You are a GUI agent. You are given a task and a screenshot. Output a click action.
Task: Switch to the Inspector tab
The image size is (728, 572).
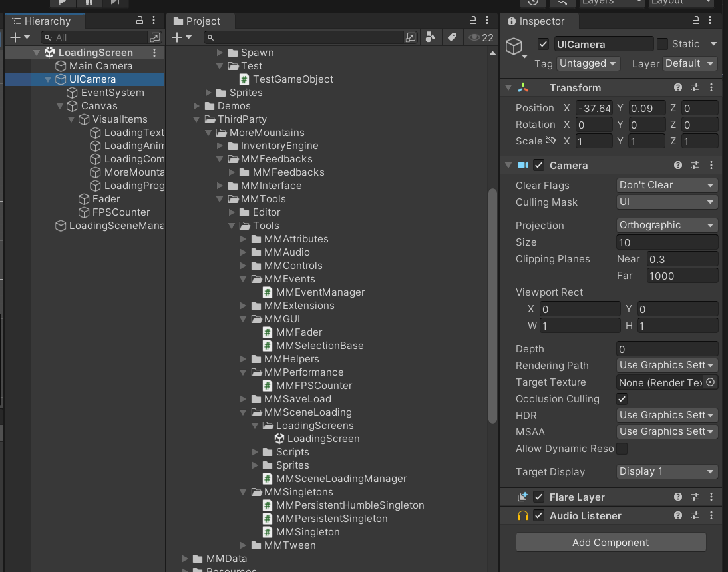pyautogui.click(x=539, y=21)
